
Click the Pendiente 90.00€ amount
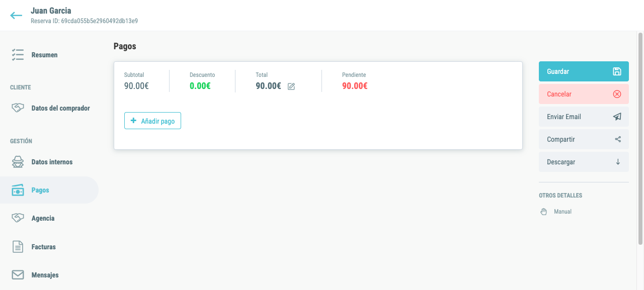tap(355, 85)
